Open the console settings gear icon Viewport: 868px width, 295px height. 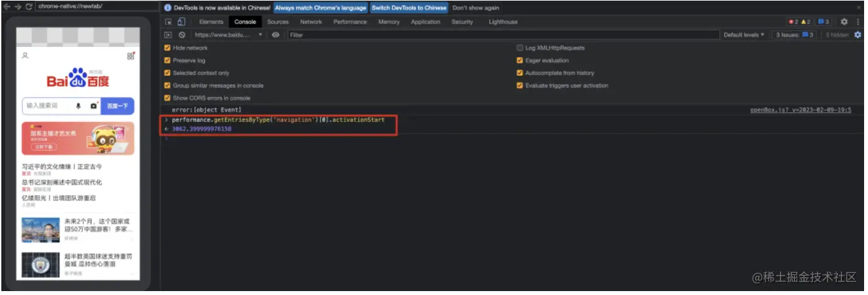858,35
